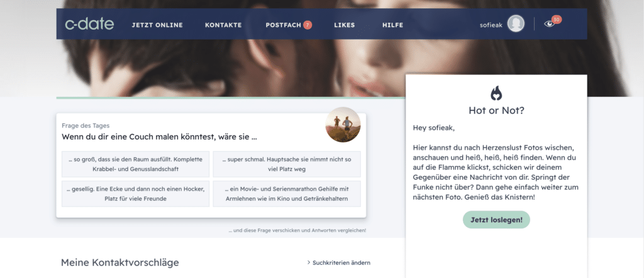
Task: Choose the gesellig corner couch answer
Action: [x=136, y=194]
